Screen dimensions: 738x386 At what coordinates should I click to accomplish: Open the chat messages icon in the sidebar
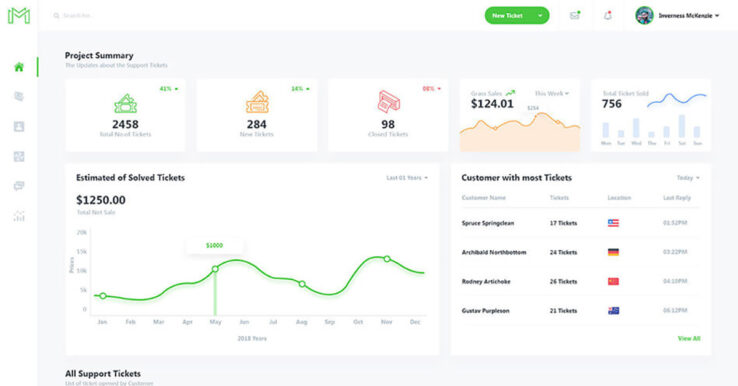[19, 186]
